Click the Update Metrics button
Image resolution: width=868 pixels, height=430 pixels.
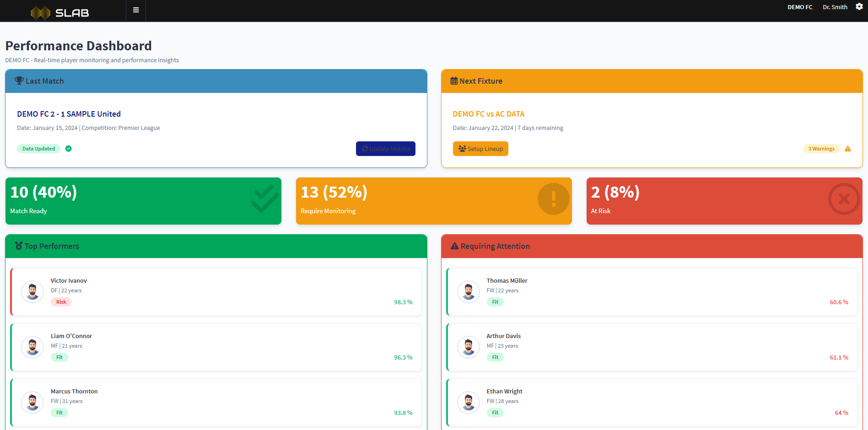pyautogui.click(x=385, y=149)
